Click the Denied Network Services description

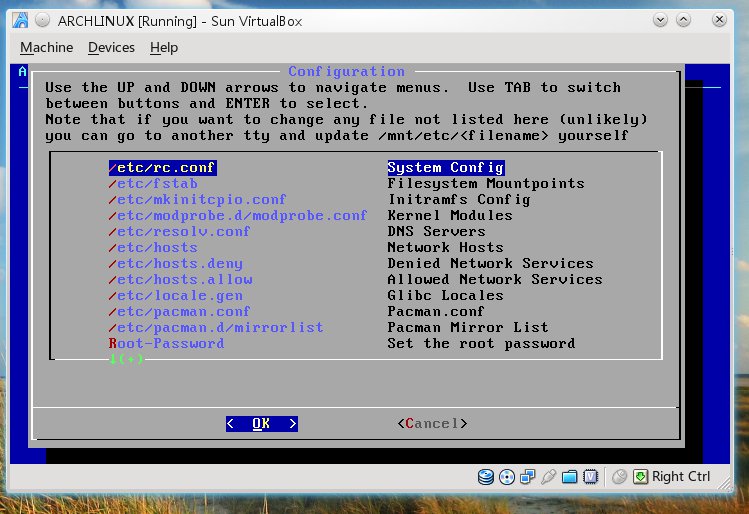click(490, 264)
